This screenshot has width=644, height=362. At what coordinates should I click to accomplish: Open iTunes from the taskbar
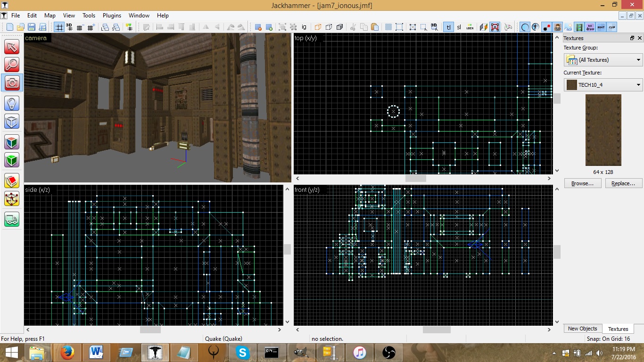point(359,352)
